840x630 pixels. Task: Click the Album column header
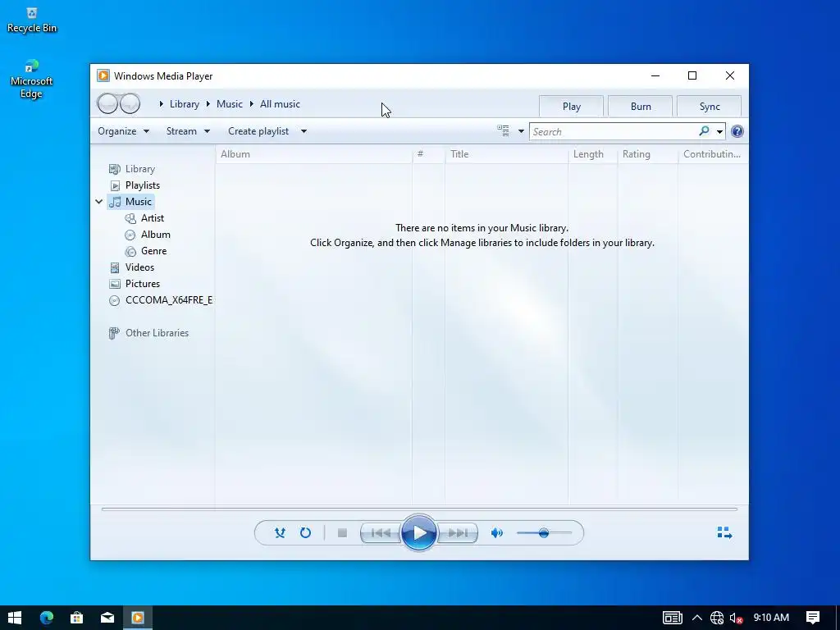coord(314,154)
